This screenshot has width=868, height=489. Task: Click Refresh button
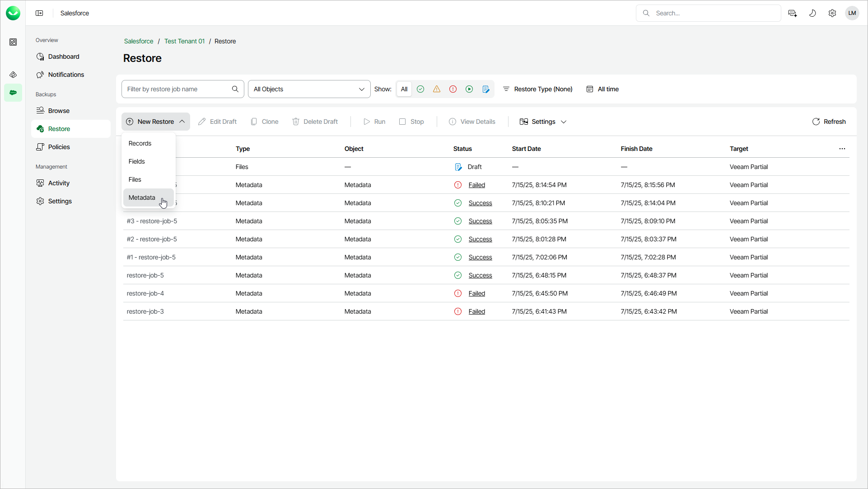tap(829, 122)
